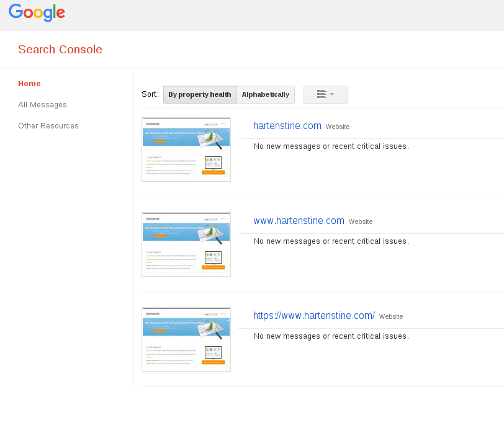Click the Website label beside https://www.hartenstine.com/

[x=391, y=317]
